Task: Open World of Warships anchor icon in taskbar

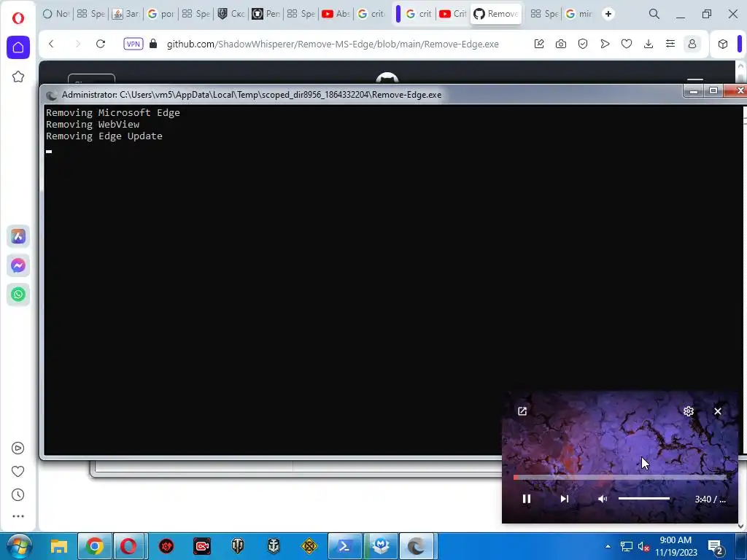Action: click(274, 546)
